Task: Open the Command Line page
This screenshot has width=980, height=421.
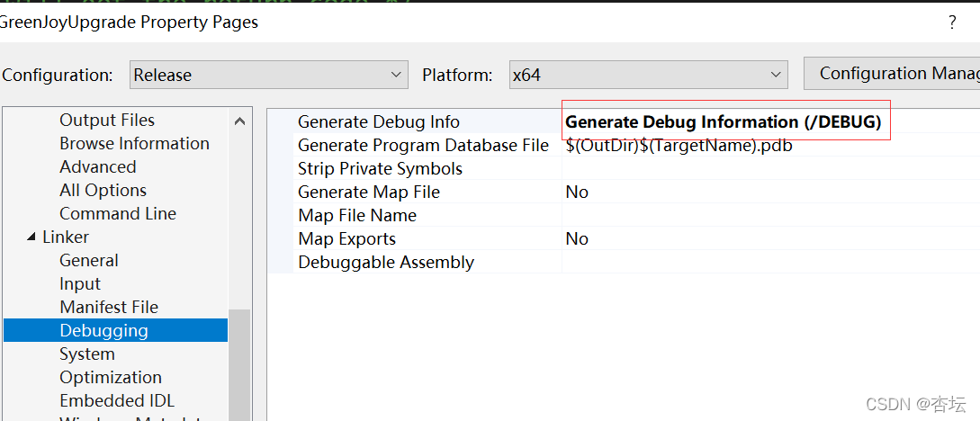Action: [x=118, y=213]
